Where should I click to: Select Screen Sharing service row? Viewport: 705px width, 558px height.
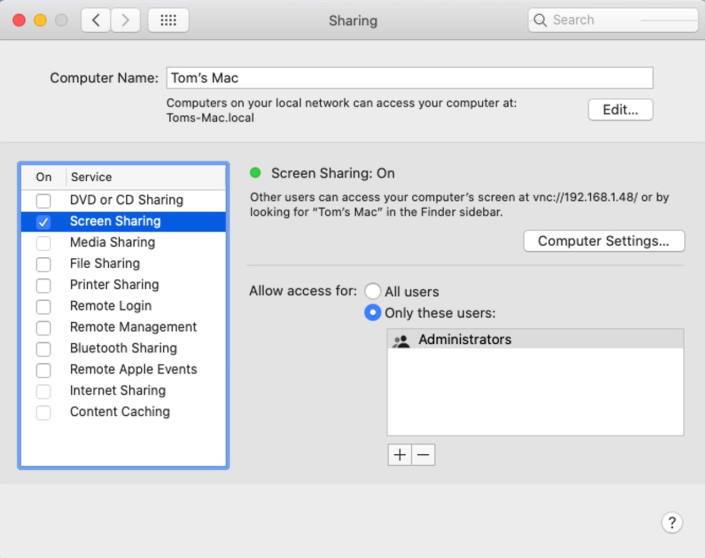point(124,221)
